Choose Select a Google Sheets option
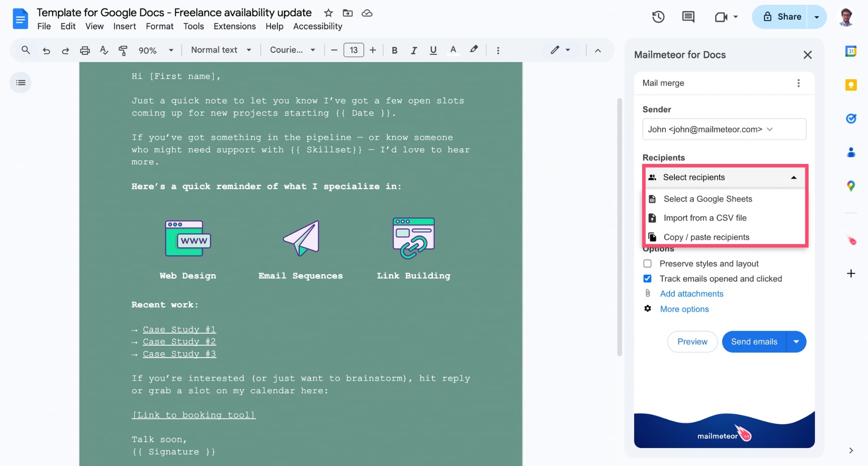This screenshot has width=868, height=466. tap(724, 199)
